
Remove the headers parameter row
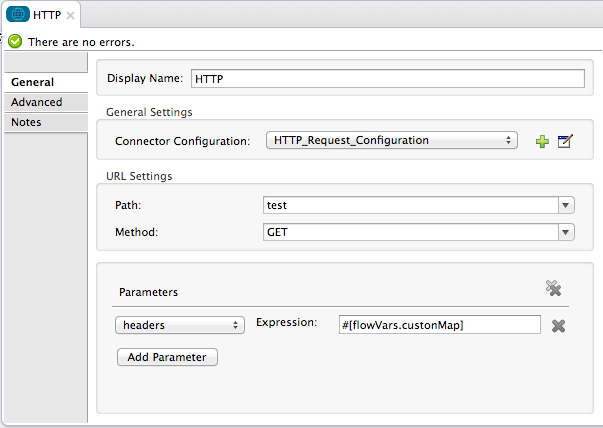click(559, 326)
